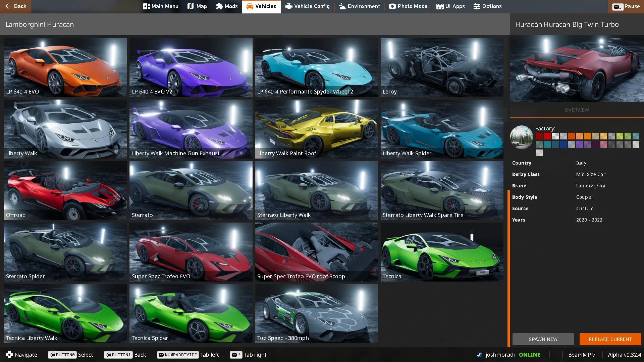The height and width of the screenshot is (362, 644).
Task: Click REPLACE CURRENT button
Action: coord(610,339)
